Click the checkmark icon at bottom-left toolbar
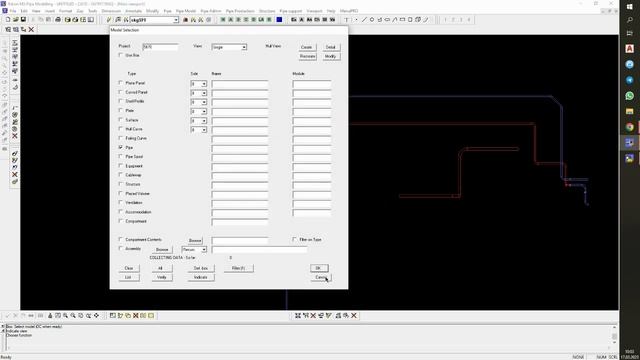The image size is (640, 360). (x=7, y=316)
